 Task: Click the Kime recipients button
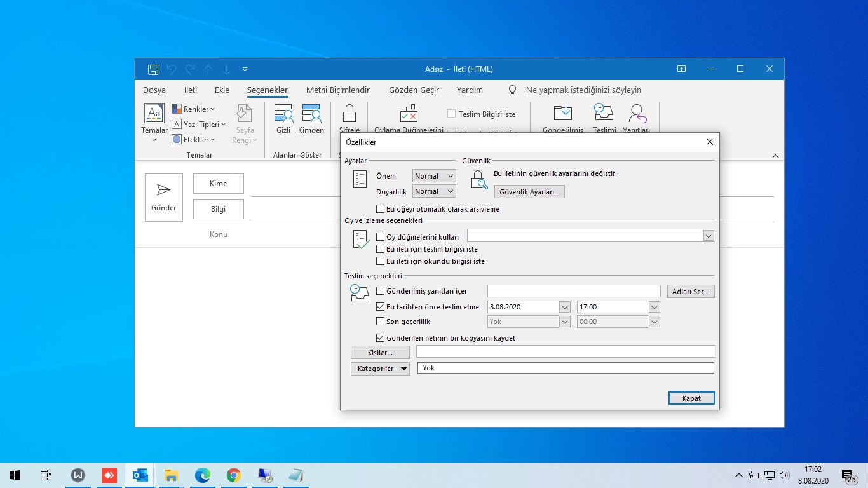(219, 184)
